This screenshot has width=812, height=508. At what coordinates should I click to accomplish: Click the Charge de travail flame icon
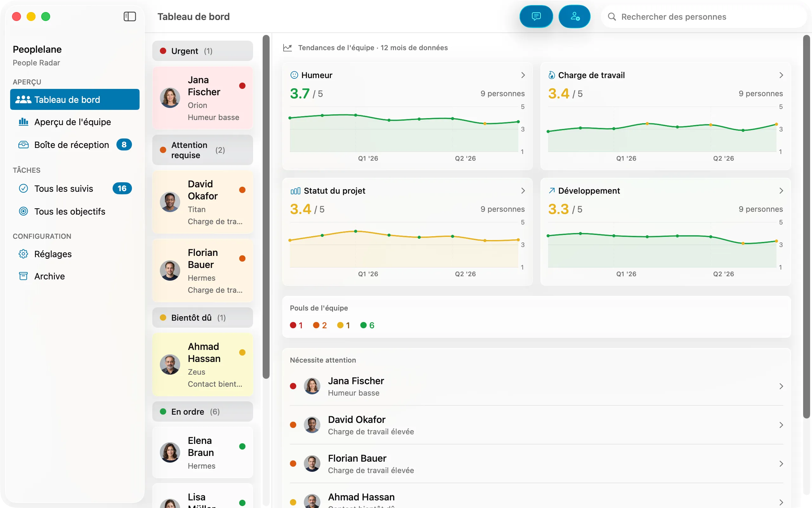(x=551, y=75)
